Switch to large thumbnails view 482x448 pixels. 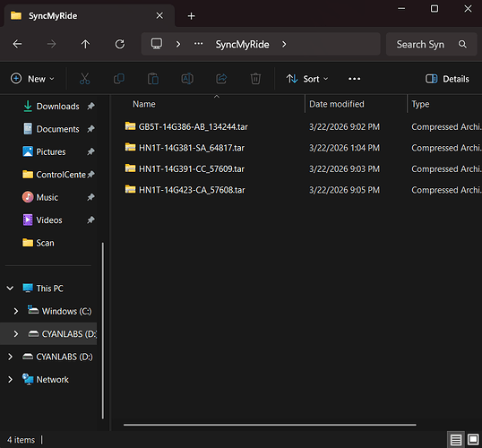473,439
